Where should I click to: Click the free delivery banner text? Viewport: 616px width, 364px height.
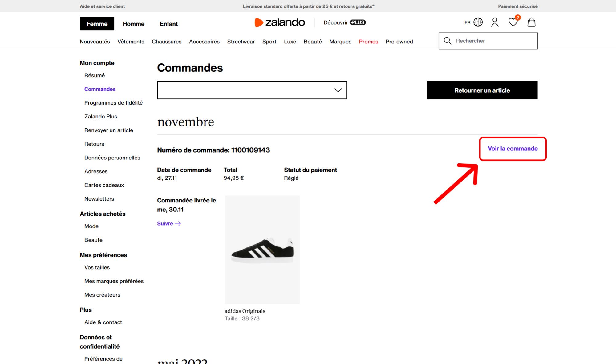309,6
